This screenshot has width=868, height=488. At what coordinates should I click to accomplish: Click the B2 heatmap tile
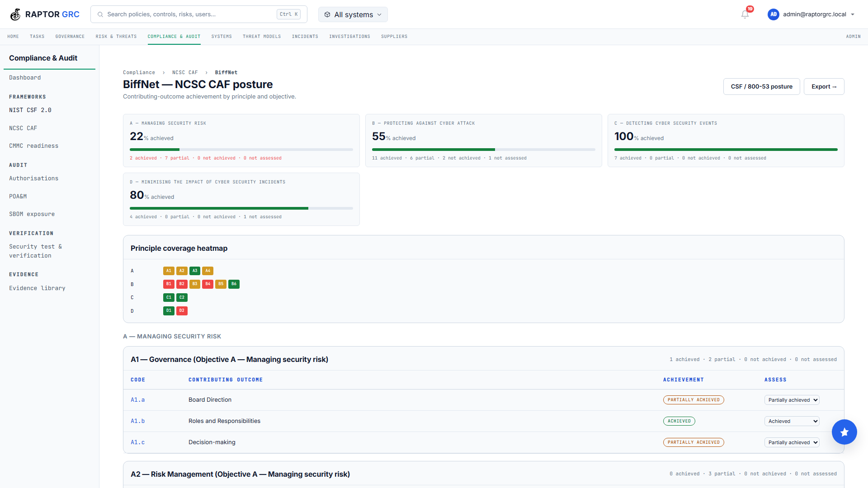coord(182,284)
